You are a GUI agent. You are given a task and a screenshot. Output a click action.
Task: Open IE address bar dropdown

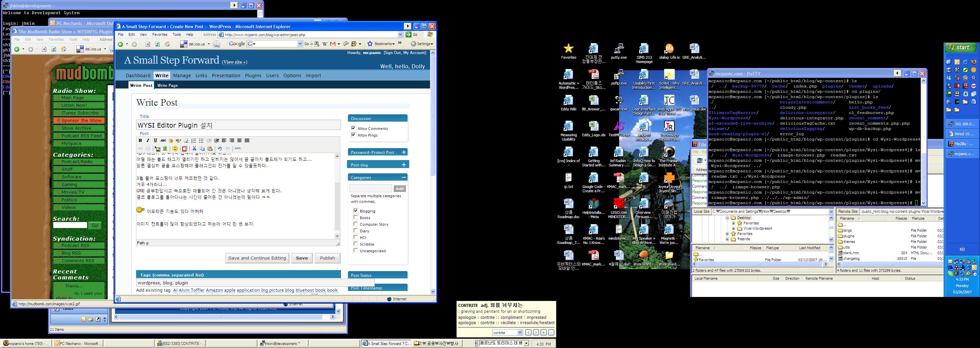400,35
